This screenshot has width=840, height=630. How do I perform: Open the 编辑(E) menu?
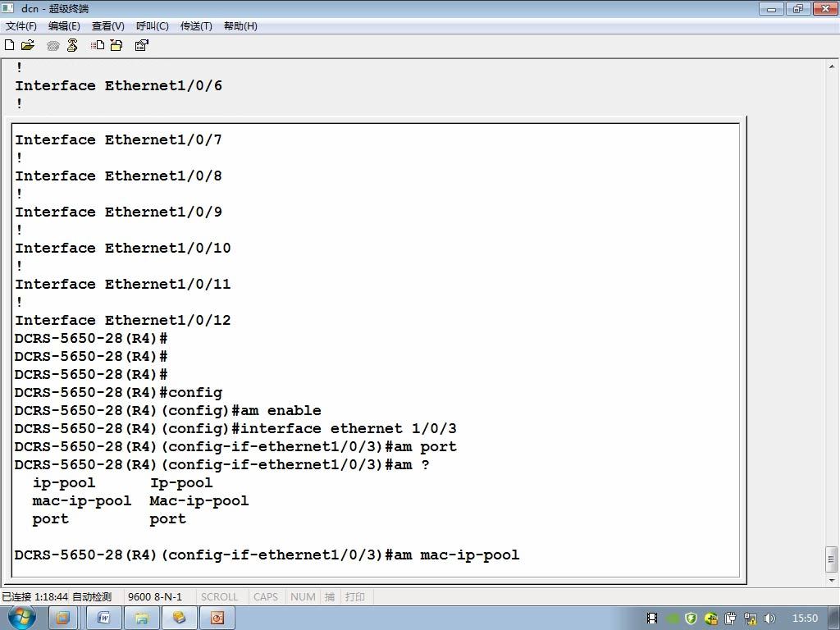coord(64,25)
